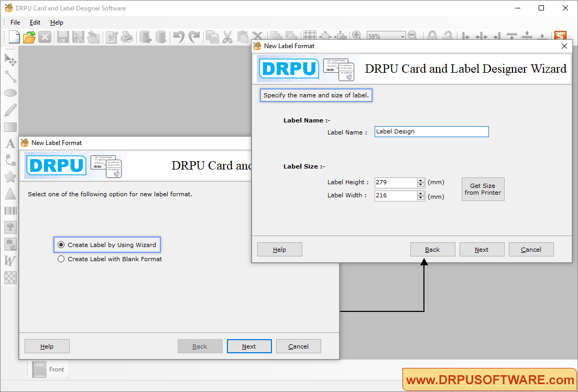Select the Curve/arc tool
The image size is (578, 392).
click(10, 160)
